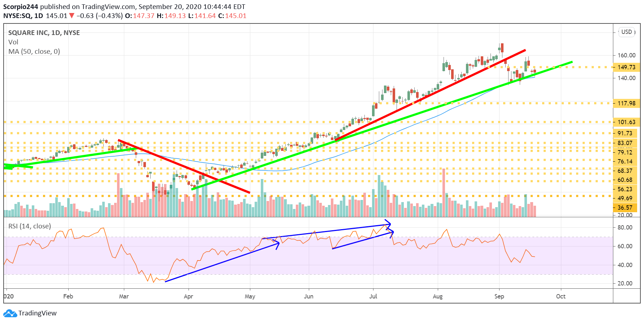This screenshot has width=644, height=323.
Task: Click the 91.73 price level label
Action: click(x=625, y=134)
